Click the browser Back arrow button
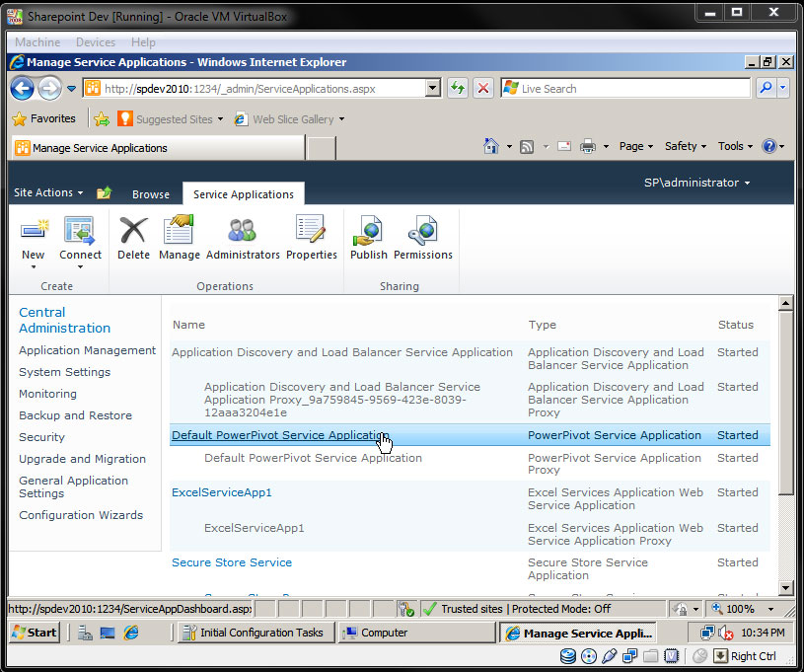The height and width of the screenshot is (672, 804). 22,88
